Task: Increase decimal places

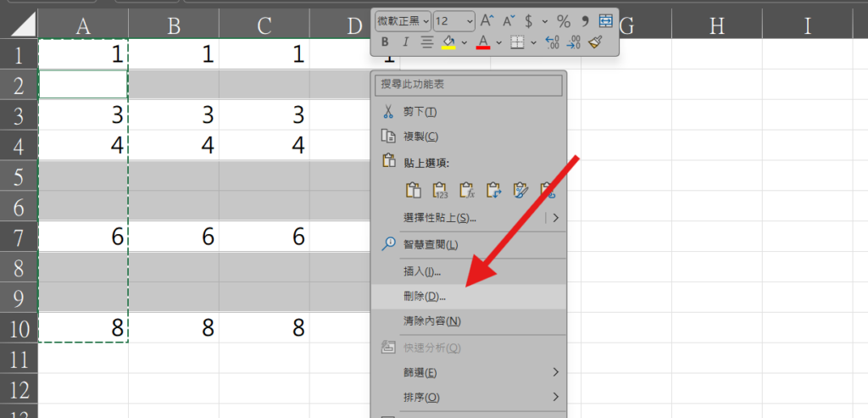Action: (552, 42)
